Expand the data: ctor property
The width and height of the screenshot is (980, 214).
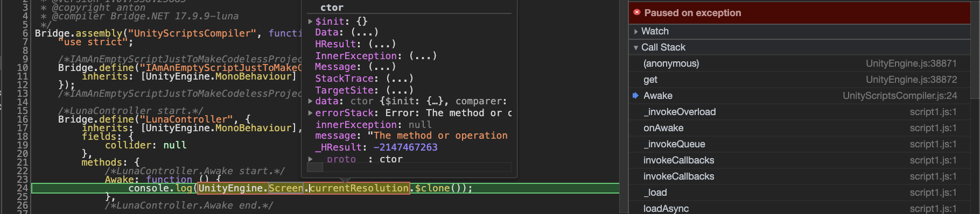[310, 101]
